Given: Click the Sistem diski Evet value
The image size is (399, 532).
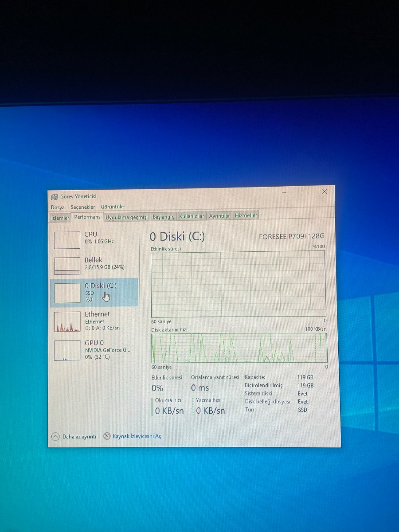Looking at the screenshot, I should [x=303, y=394].
